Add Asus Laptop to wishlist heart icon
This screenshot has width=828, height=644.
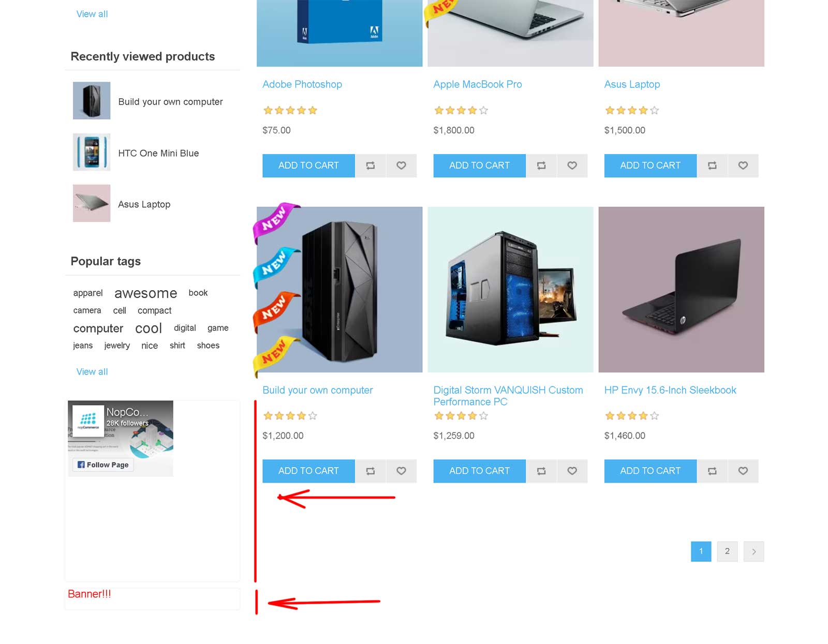pos(743,166)
